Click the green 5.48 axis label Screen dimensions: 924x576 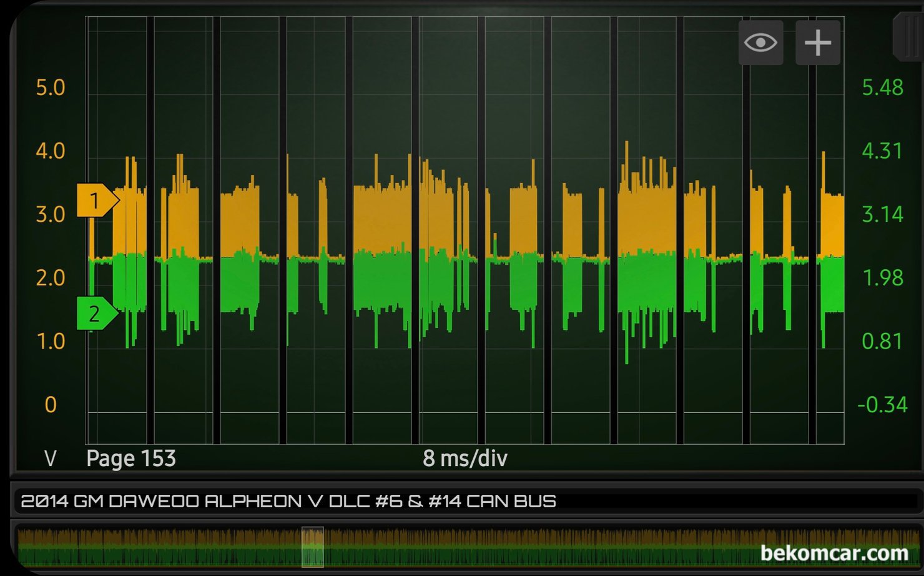click(x=882, y=87)
